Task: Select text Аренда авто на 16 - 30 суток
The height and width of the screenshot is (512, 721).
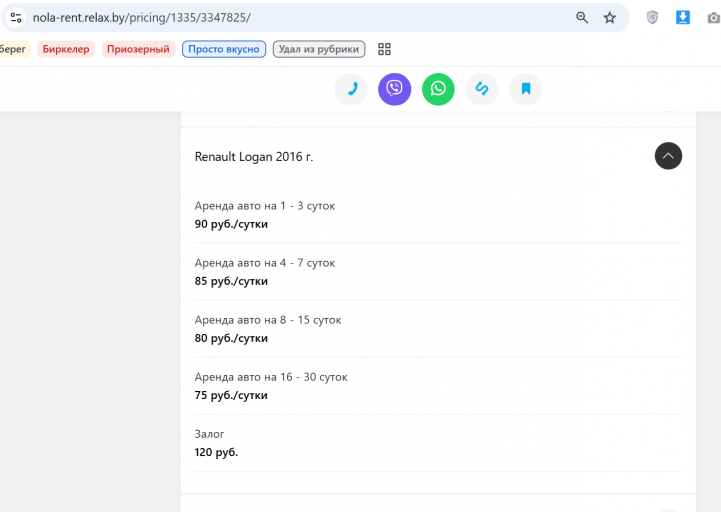Action: coord(271,377)
